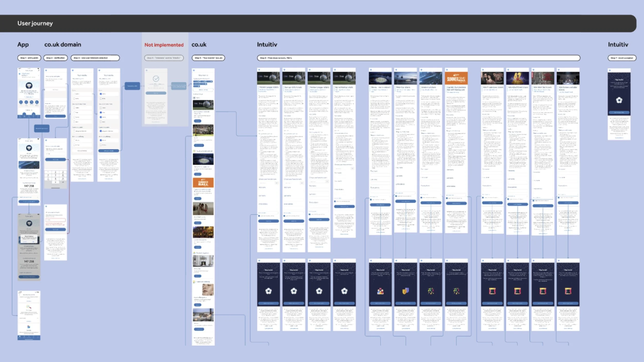Open the Disney live in concert stadium image
This screenshot has width=644, height=362.
click(380, 78)
